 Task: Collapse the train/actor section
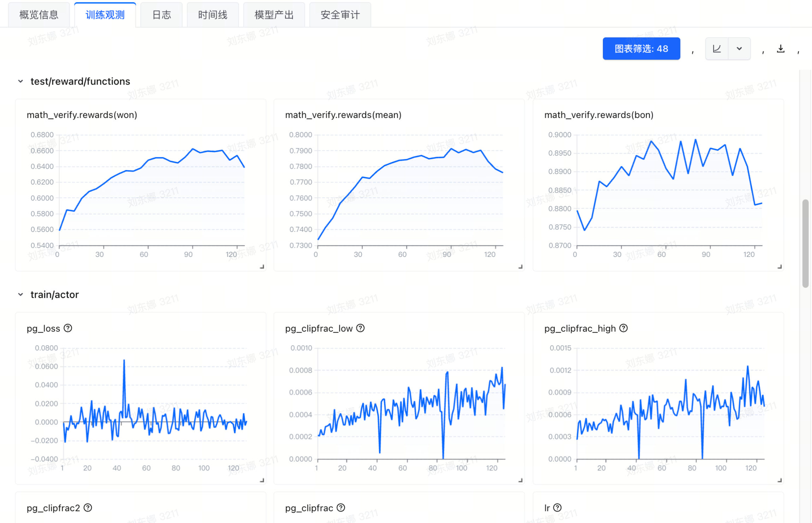[20, 294]
